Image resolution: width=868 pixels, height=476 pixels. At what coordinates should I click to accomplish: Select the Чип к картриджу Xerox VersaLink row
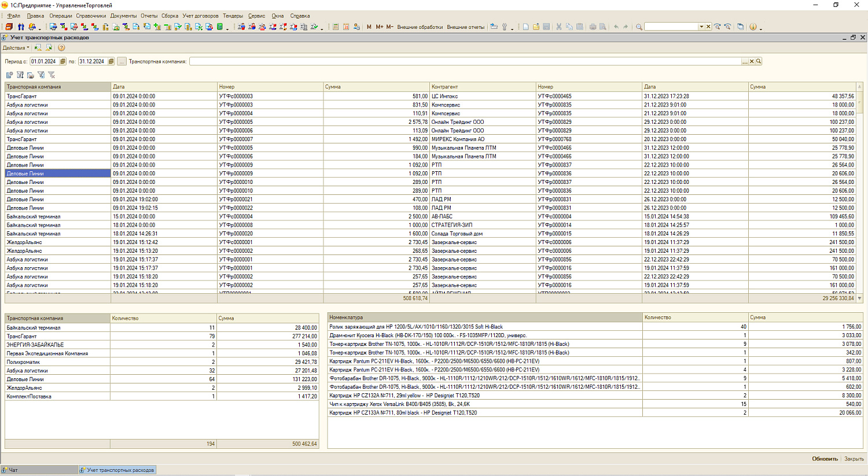595,404
